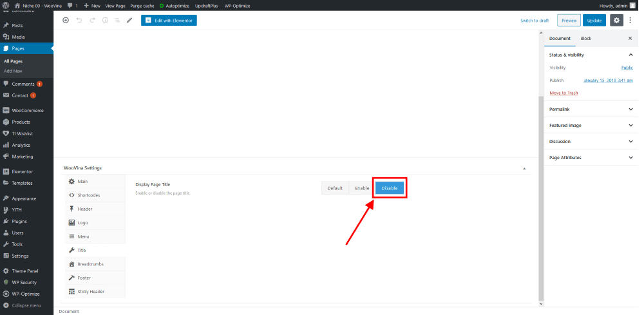Click the WordPress logo in admin bar
The height and width of the screenshot is (315, 644).
point(6,6)
